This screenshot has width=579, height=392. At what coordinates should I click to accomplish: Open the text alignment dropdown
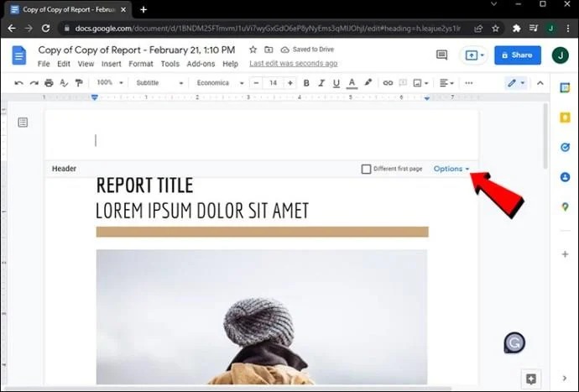446,83
